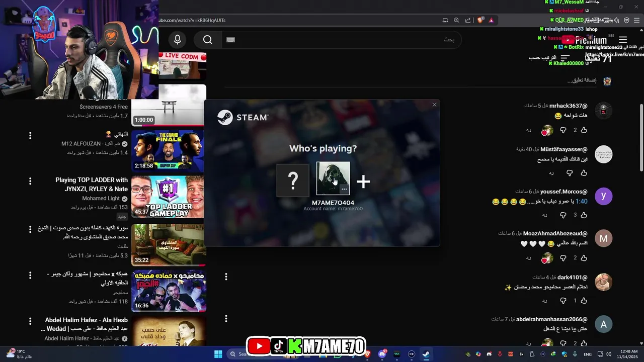Switch to Steam in the taskbar
The image size is (644, 362).
click(426, 354)
